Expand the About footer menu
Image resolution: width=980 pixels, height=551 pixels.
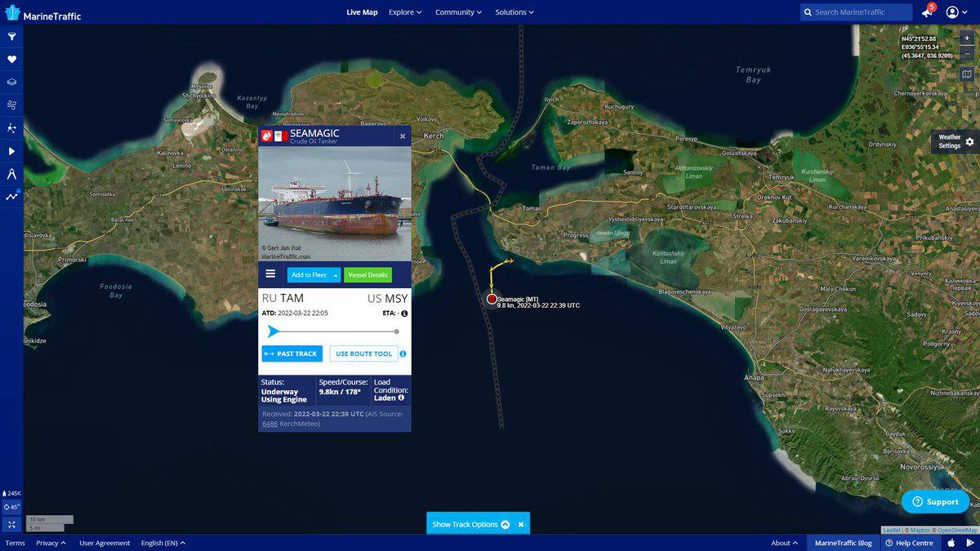point(784,543)
